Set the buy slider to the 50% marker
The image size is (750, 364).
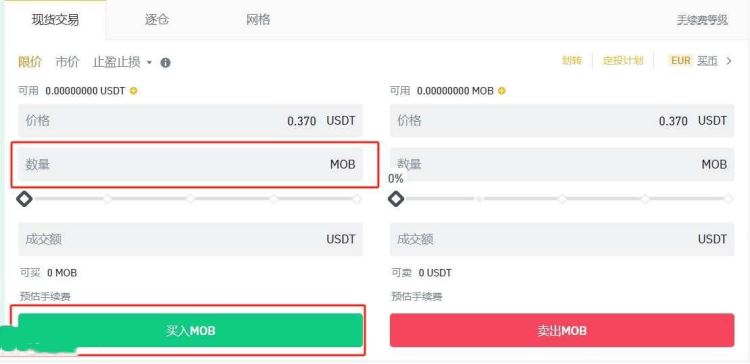(x=190, y=199)
